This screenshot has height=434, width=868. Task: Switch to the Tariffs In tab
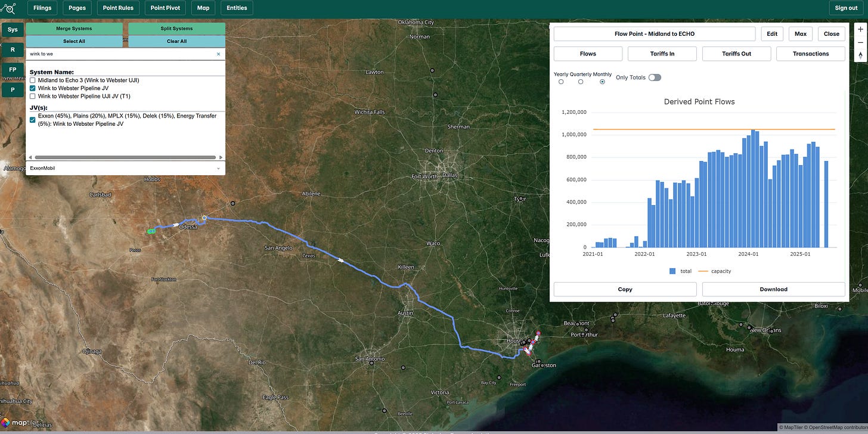click(662, 54)
